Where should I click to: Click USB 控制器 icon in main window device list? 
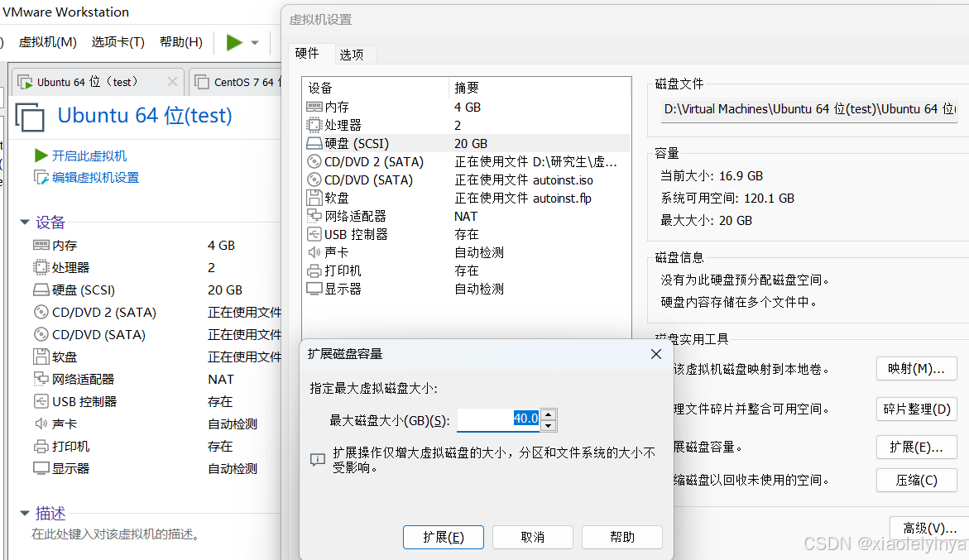coord(41,401)
